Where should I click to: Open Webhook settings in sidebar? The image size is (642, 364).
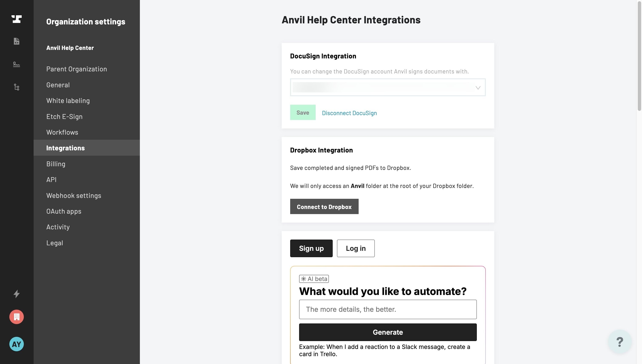pyautogui.click(x=74, y=196)
